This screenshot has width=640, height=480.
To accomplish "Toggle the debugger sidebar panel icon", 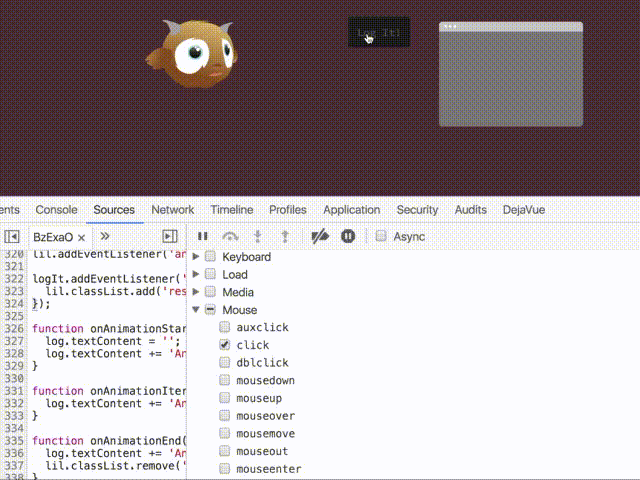I will 170,237.
